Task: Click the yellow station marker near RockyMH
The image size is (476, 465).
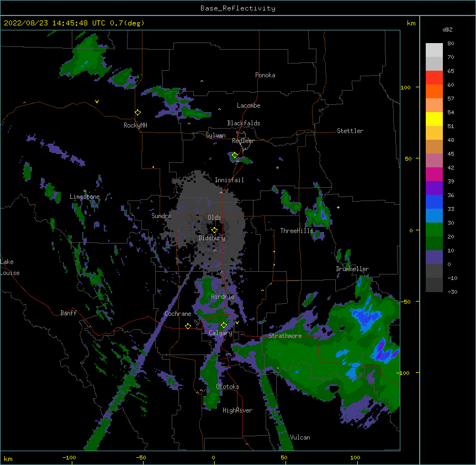Action: click(138, 113)
